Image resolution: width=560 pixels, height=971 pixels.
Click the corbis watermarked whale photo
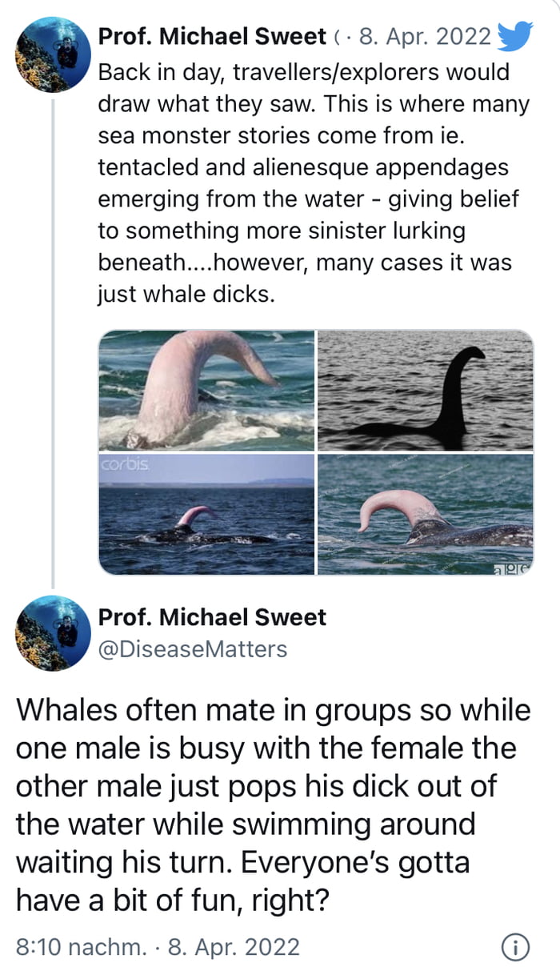(206, 515)
